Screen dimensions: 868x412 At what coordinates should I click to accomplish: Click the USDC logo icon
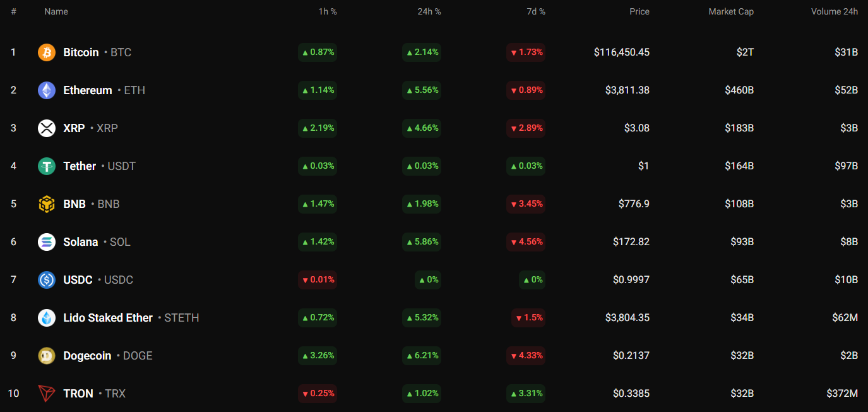pyautogui.click(x=47, y=280)
